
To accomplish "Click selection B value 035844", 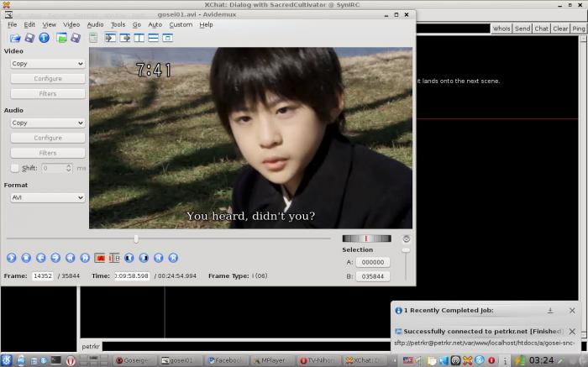I will click(373, 276).
